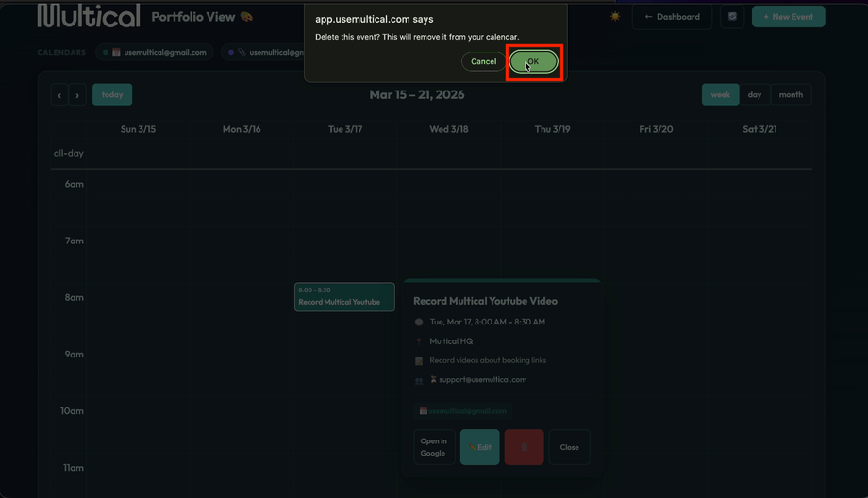Select the Fri 3/20 column header
The height and width of the screenshot is (498, 868).
pyautogui.click(x=656, y=129)
